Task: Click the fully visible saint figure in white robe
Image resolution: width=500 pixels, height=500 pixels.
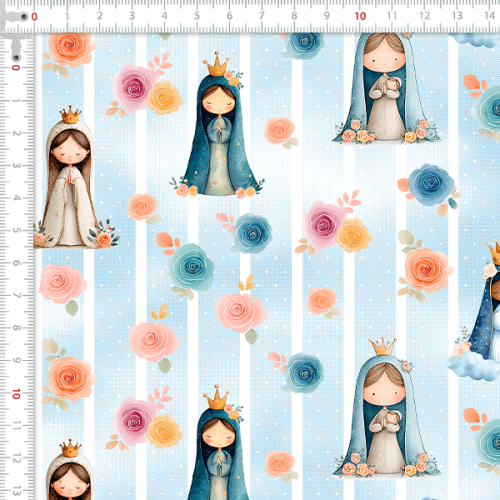Action: (x=72, y=178)
